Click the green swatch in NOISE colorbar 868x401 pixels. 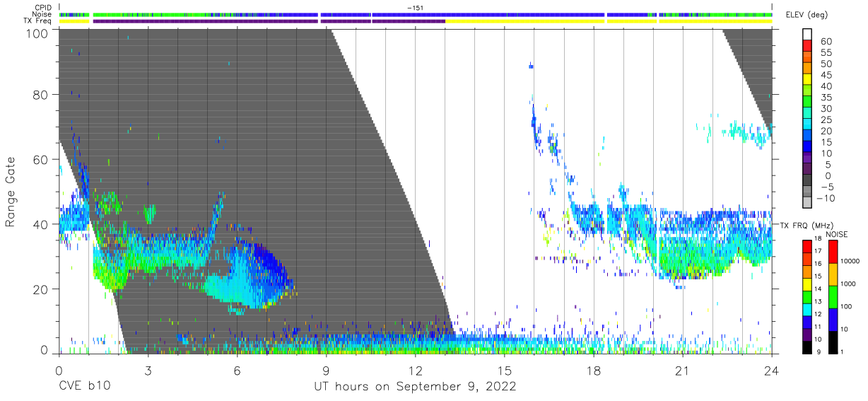click(833, 296)
